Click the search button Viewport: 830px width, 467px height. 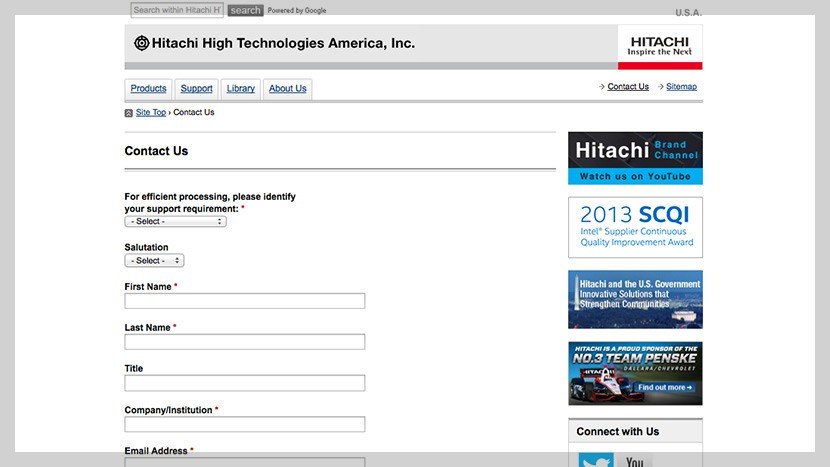[246, 10]
